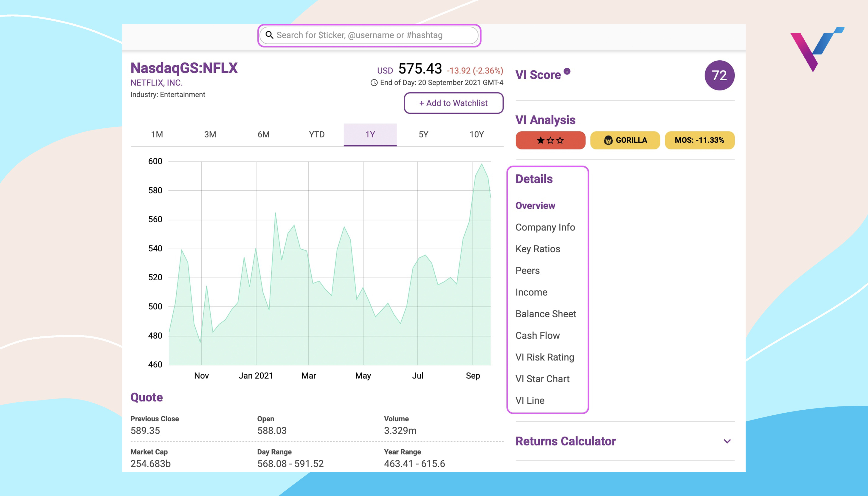The height and width of the screenshot is (496, 868).
Task: Click the Industry: Entertainment label
Action: click(168, 95)
